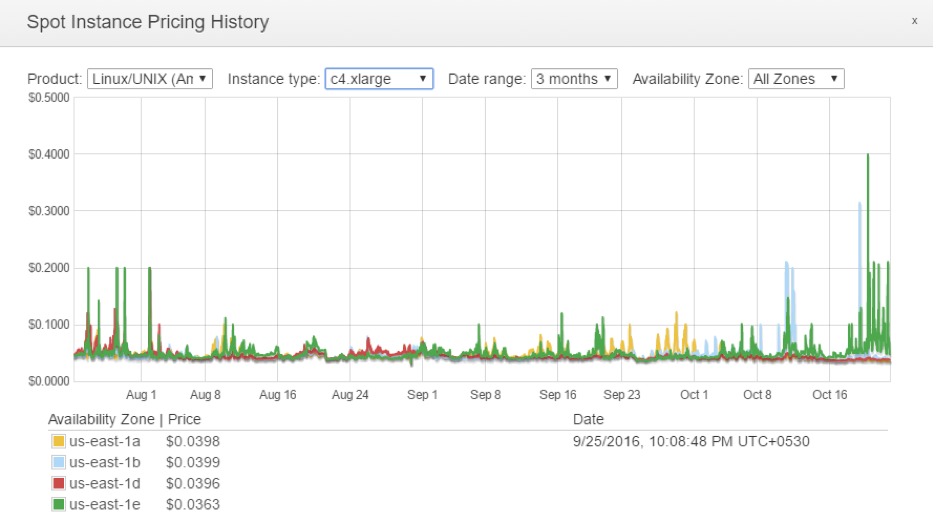The width and height of the screenshot is (933, 520).
Task: Open the Availability Zone dropdown
Action: click(x=796, y=79)
